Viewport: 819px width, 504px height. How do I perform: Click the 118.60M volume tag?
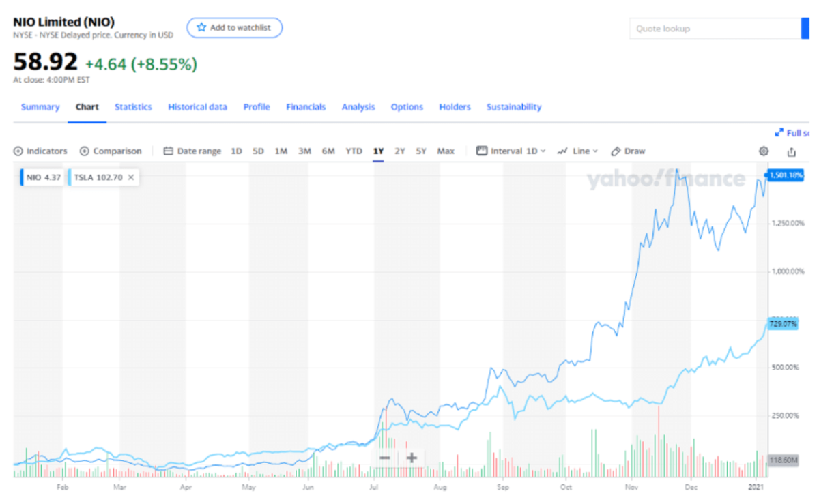point(782,460)
